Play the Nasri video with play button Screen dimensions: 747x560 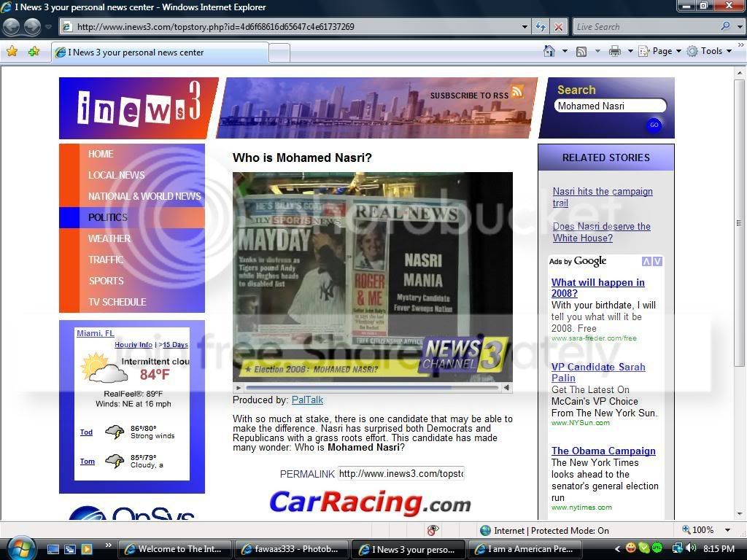239,388
